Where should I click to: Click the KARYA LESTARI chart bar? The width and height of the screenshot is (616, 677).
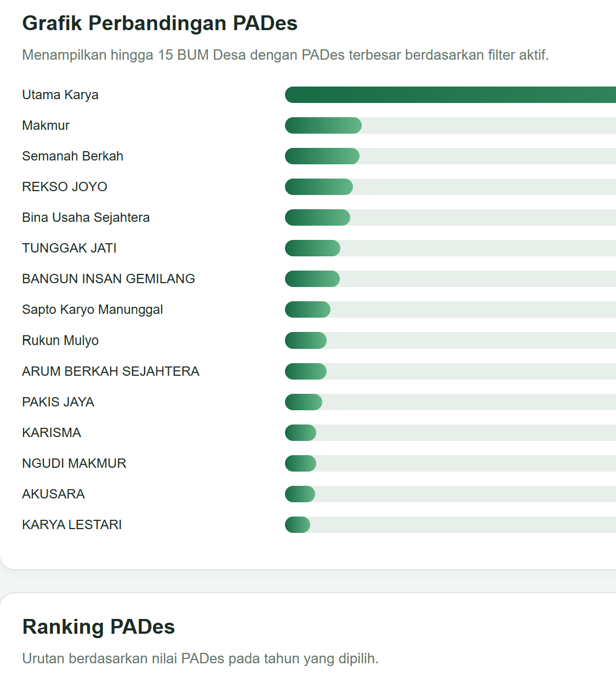[x=298, y=525]
